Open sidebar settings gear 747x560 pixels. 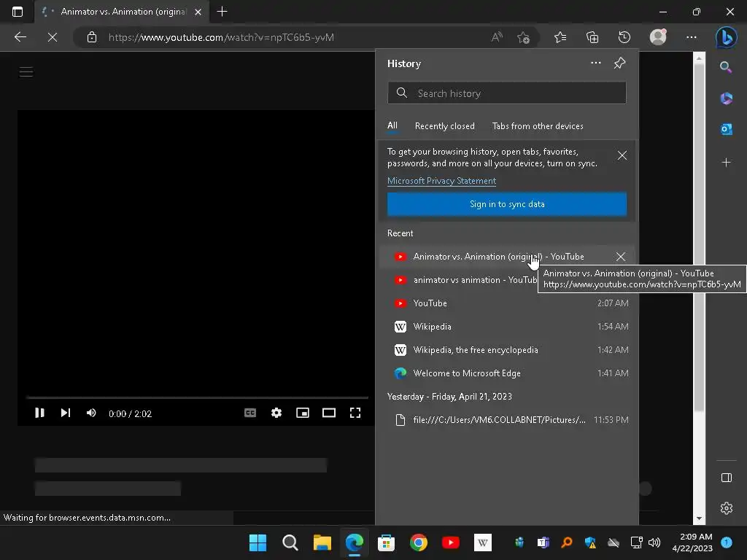click(726, 508)
